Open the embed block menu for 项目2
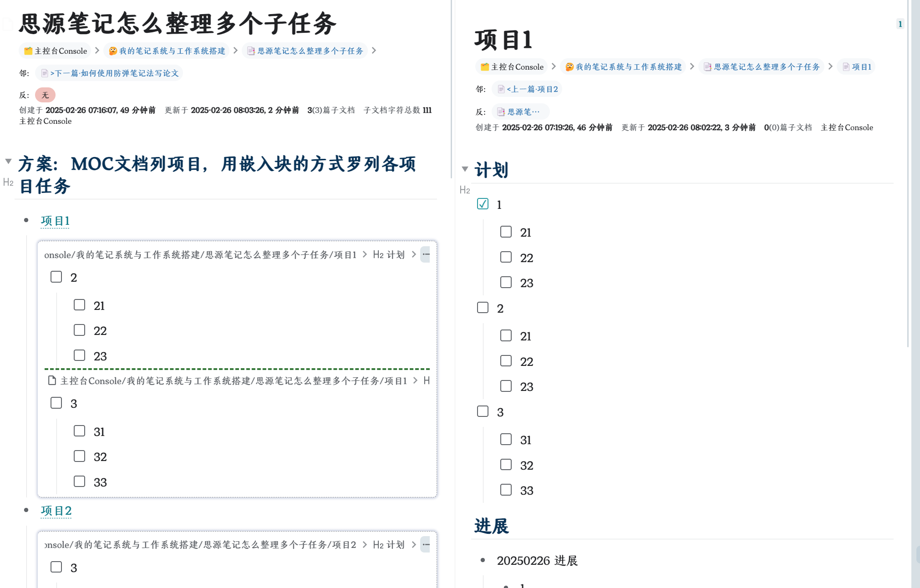 coord(426,544)
